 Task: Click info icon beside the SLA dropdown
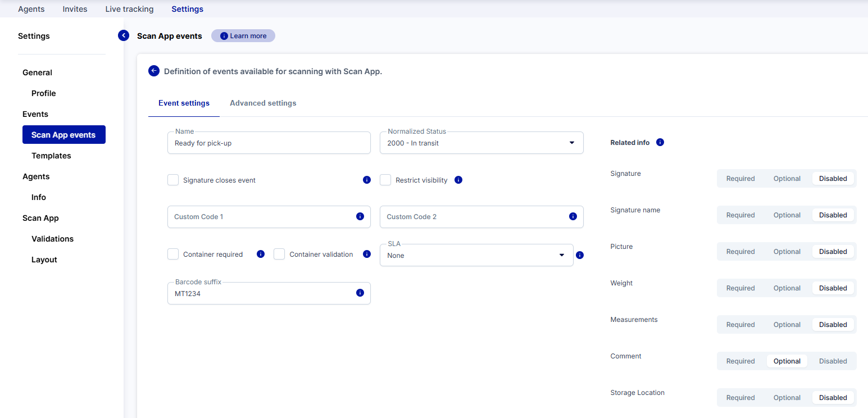(x=580, y=255)
